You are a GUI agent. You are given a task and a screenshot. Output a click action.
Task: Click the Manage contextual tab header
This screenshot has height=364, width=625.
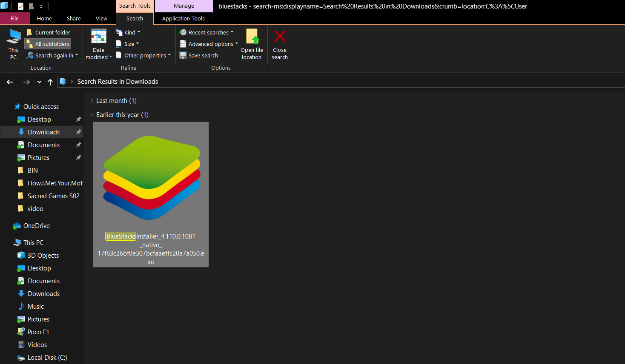[184, 6]
